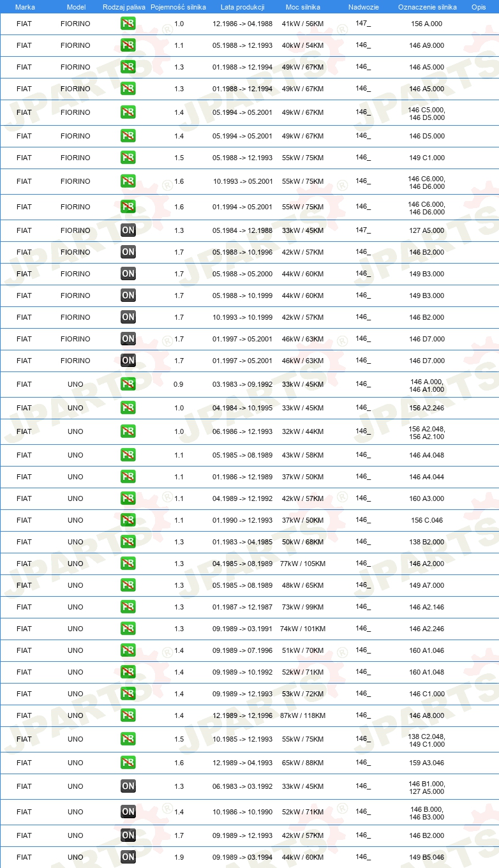Click diesel ON icon in 10.1993 -> 10.1999 row
The image size is (499, 868).
click(128, 317)
